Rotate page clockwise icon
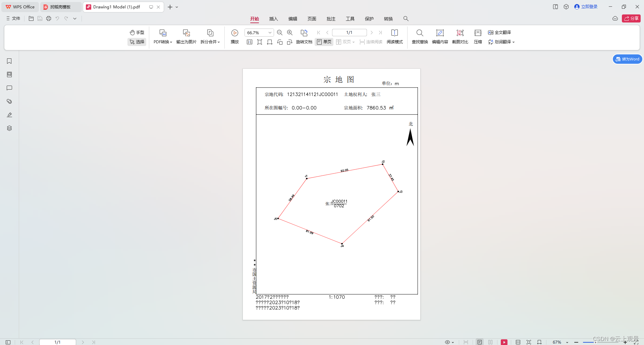 point(290,42)
